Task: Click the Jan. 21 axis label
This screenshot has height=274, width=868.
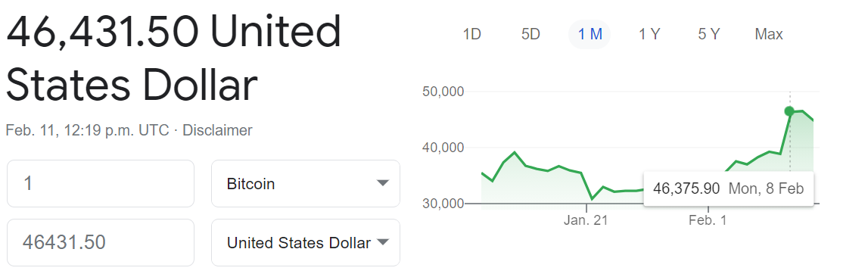Action: click(586, 220)
